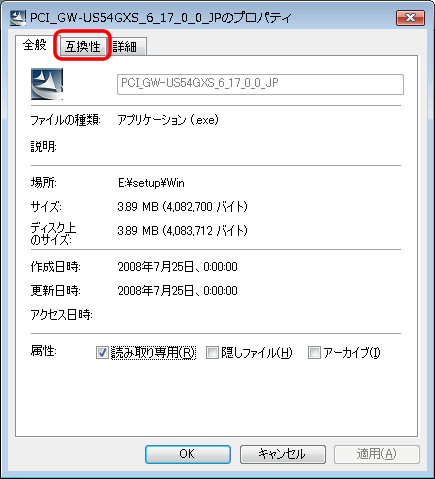The height and width of the screenshot is (479, 435).
Task: Switch to the 全般 tab
Action: click(x=35, y=45)
